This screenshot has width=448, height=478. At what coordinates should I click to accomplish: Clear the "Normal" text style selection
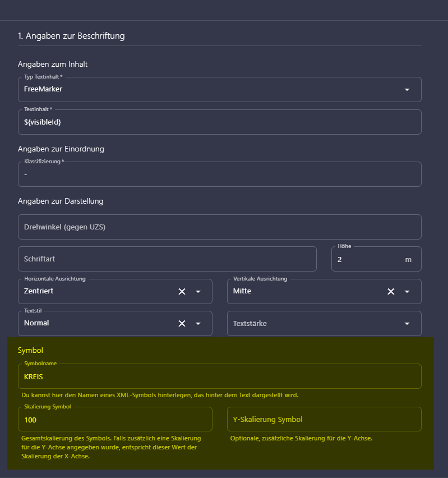click(x=182, y=323)
